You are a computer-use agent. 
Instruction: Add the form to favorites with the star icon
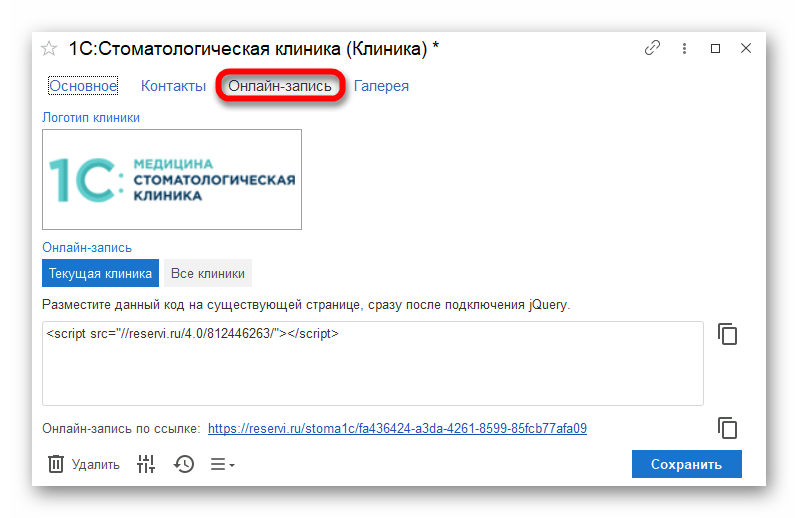pos(49,48)
